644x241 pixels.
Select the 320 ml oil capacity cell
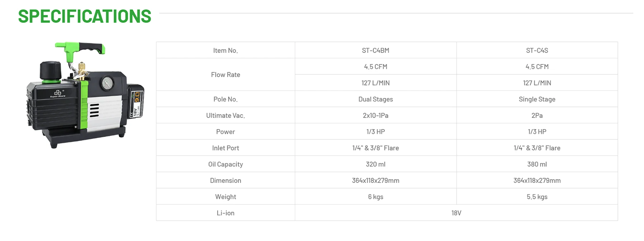coord(375,164)
